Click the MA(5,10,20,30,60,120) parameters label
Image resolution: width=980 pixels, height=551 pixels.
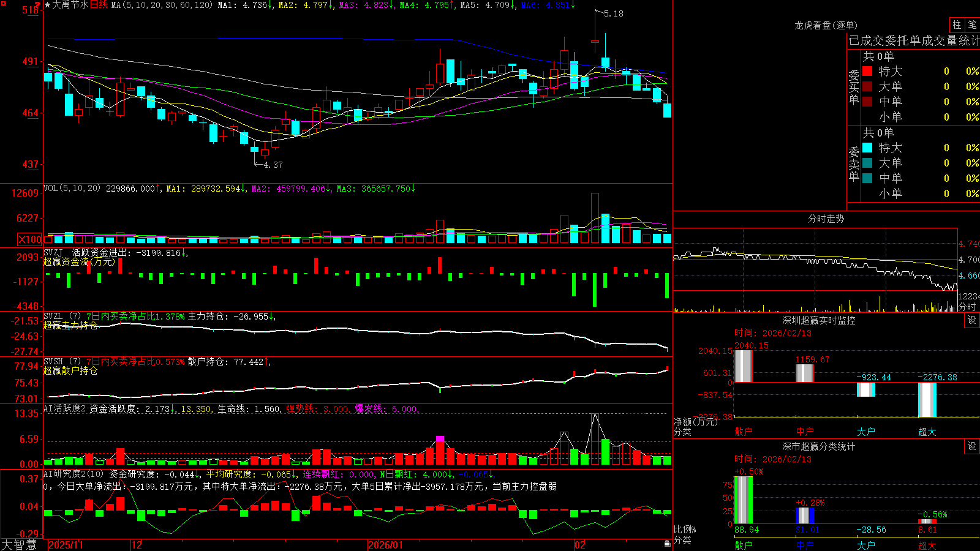pyautogui.click(x=162, y=5)
